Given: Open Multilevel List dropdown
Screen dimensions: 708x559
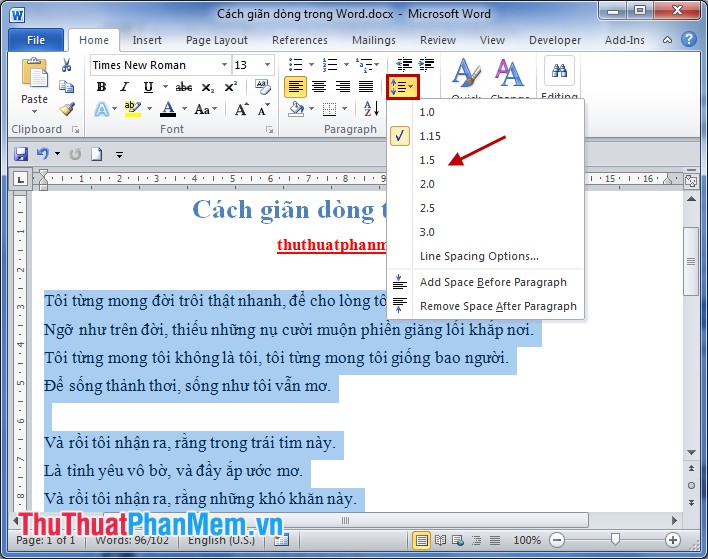Looking at the screenshot, I should (377, 65).
